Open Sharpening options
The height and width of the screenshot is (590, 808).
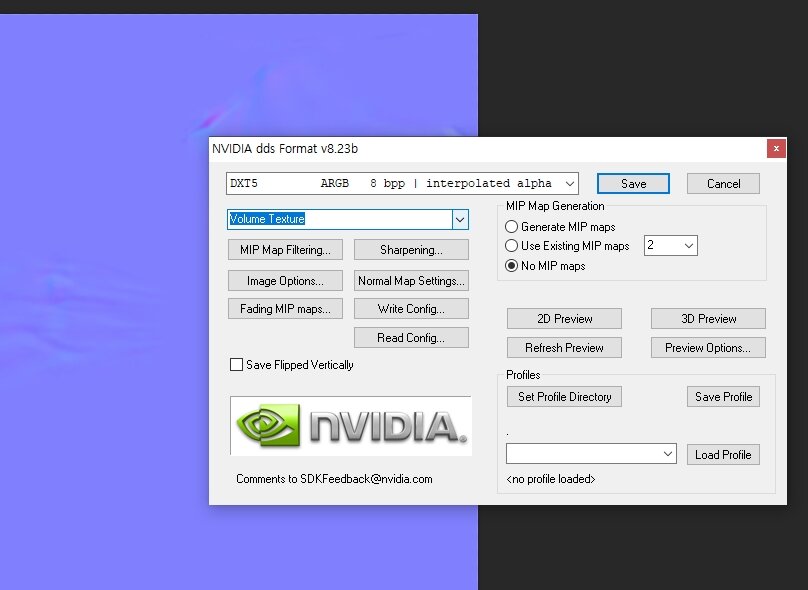(x=411, y=250)
